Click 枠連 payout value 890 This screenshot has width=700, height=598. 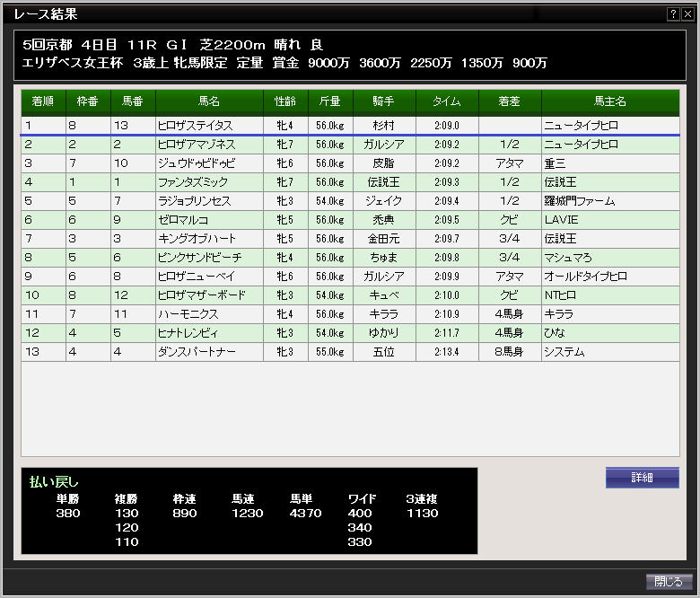(x=185, y=513)
